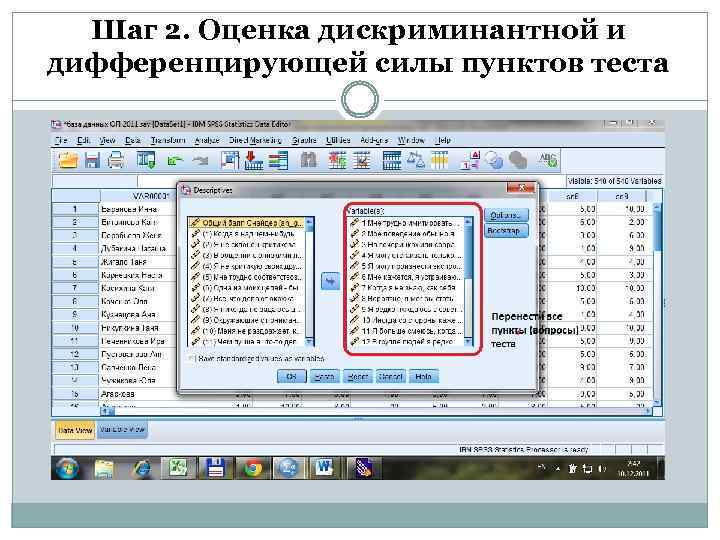The height and width of the screenshot is (540, 720).
Task: Click the down arrow of source variable list scrollbar
Action: point(309,342)
